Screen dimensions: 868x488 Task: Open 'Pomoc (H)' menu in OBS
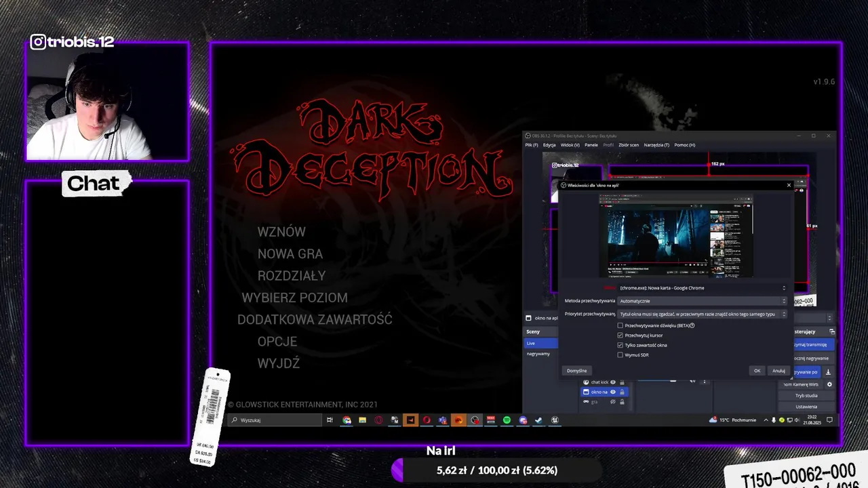coord(684,145)
